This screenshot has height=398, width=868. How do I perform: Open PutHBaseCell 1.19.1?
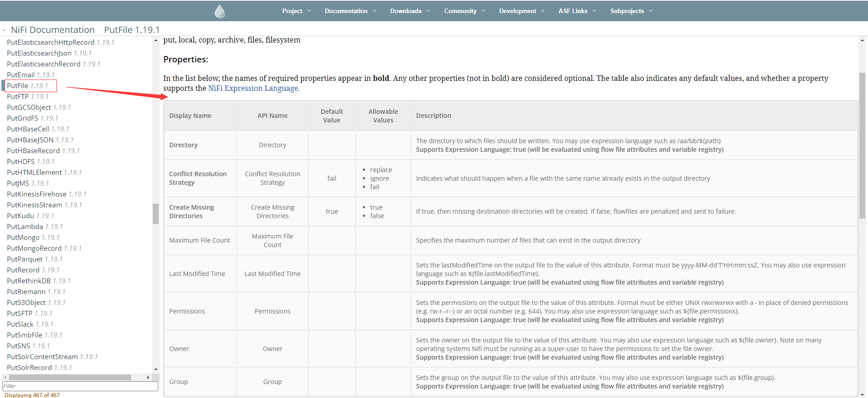click(38, 129)
